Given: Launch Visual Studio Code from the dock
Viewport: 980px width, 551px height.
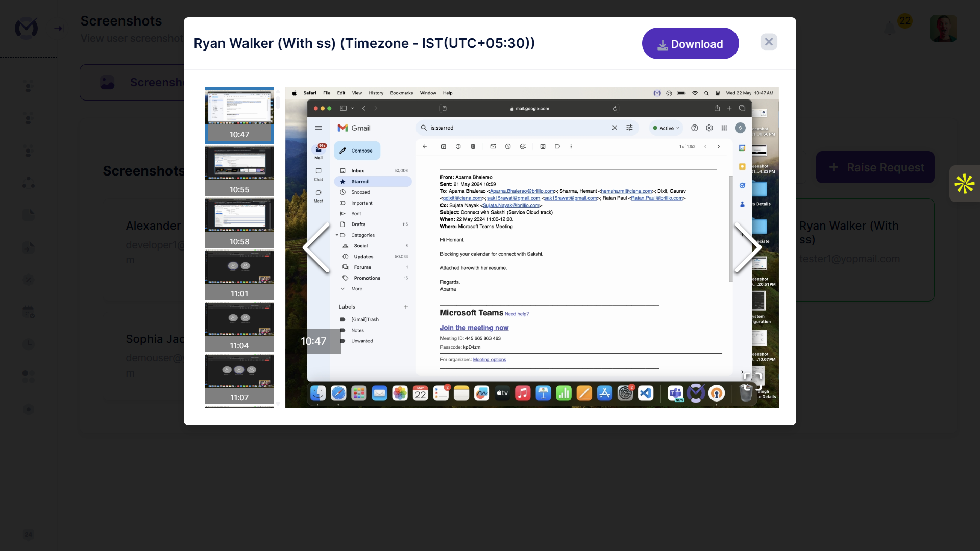Looking at the screenshot, I should [646, 393].
